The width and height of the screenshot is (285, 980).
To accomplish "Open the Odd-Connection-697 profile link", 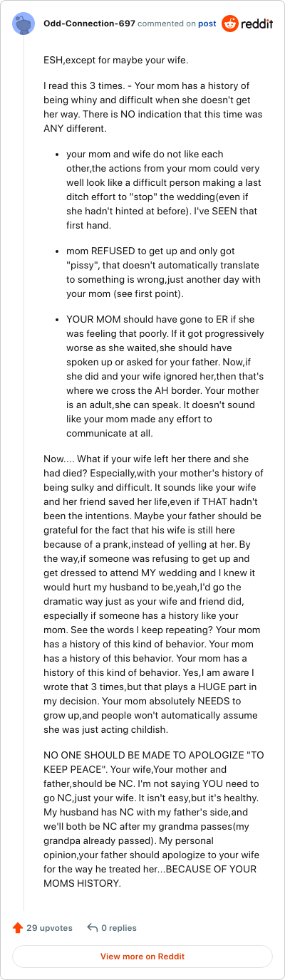I will pyautogui.click(x=89, y=24).
